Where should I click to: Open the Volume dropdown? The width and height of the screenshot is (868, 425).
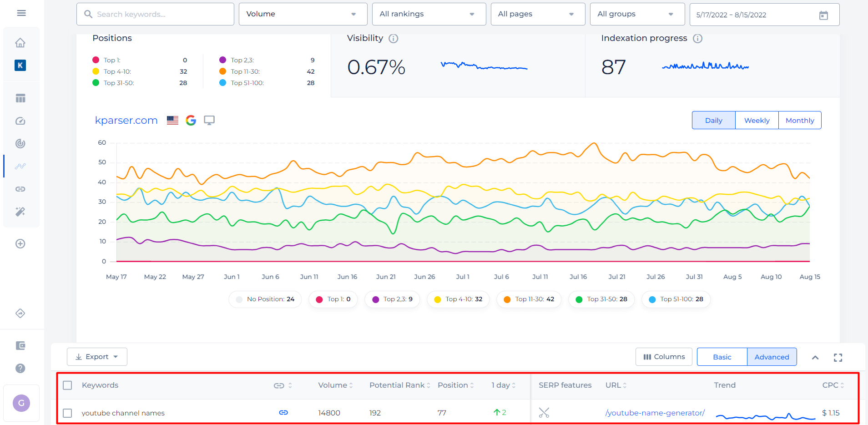coord(303,14)
